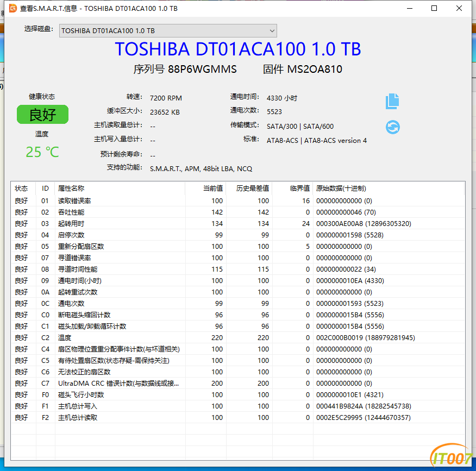Viewport: 476px width, 471px height.
Task: Click the 属性名称 column header
Action: point(120,188)
